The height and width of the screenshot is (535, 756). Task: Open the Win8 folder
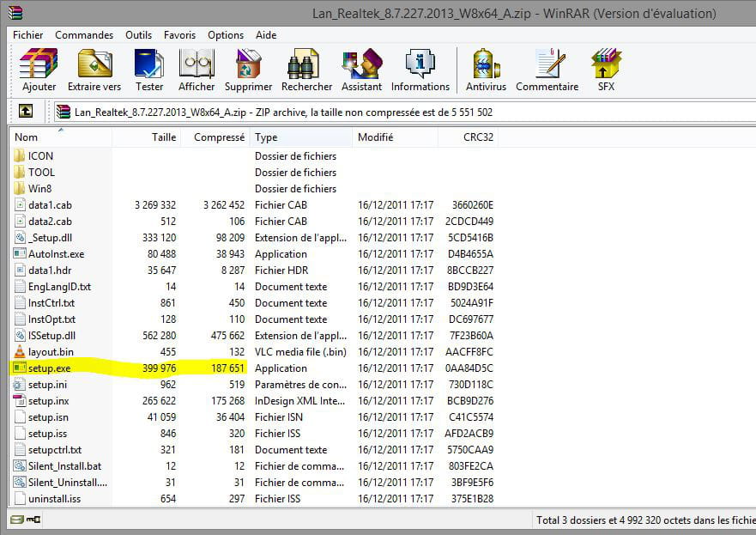(40, 189)
